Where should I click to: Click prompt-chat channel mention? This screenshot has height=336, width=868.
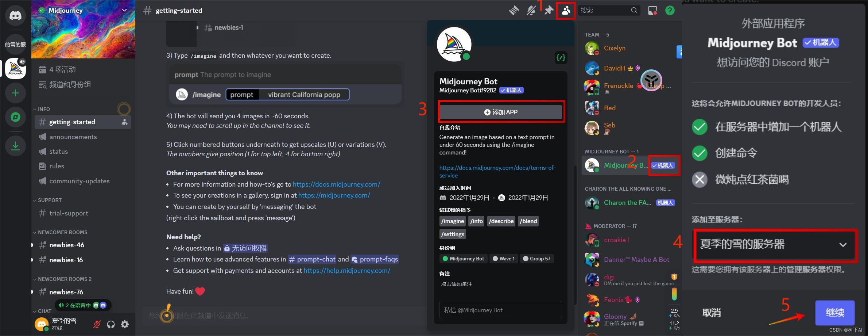pyautogui.click(x=312, y=259)
